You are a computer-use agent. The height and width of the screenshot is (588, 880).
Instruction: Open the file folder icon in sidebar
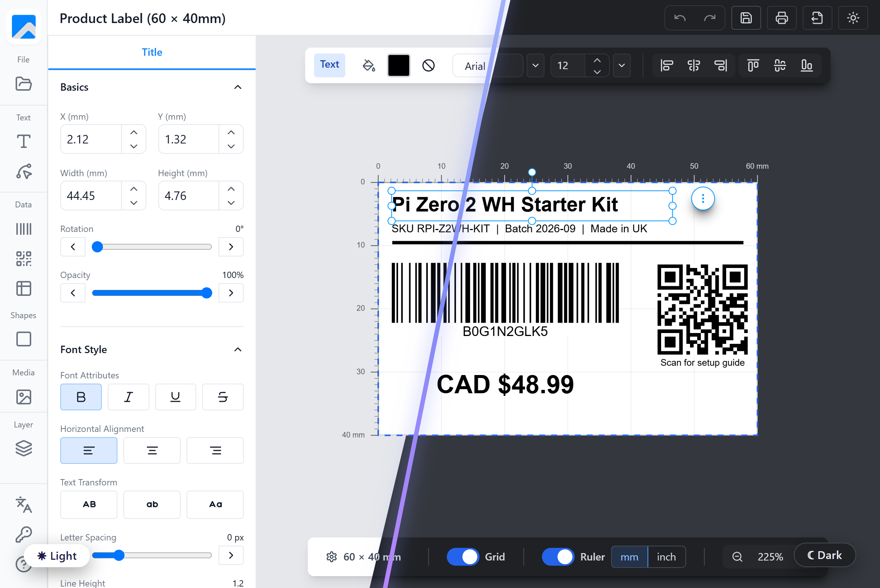tap(23, 84)
